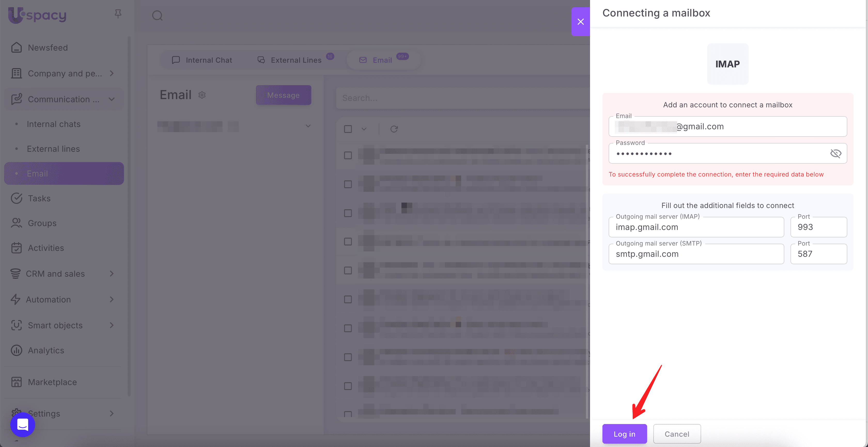
Task: Open the global search magnifier icon
Action: pyautogui.click(x=157, y=15)
